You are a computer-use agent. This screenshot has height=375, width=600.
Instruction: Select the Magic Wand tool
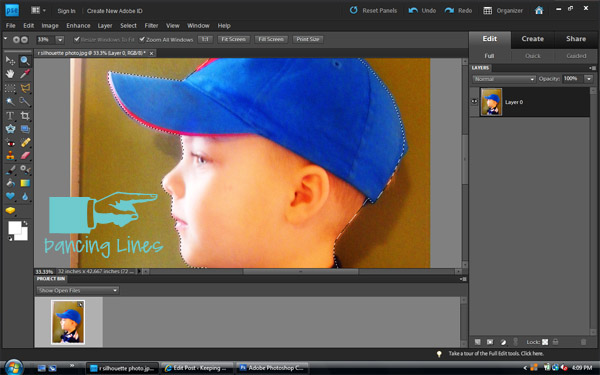click(x=10, y=101)
